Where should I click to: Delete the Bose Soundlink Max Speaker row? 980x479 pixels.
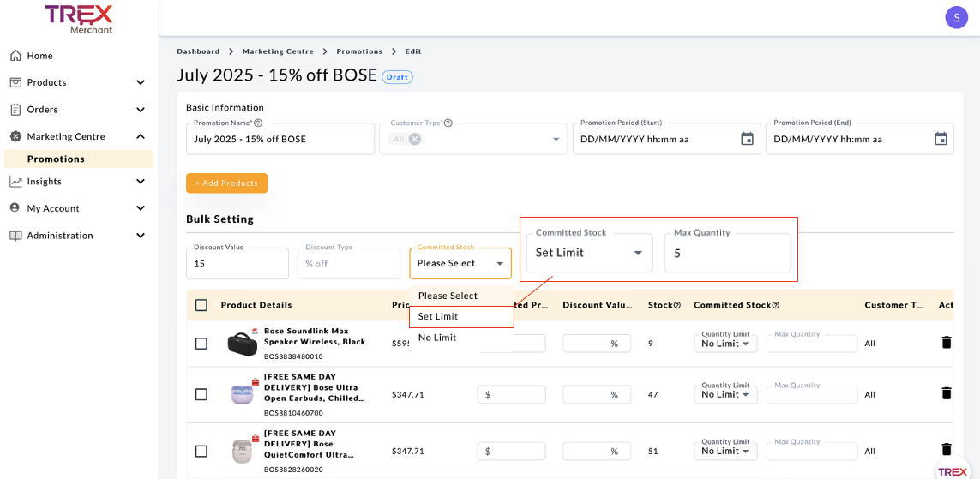947,343
